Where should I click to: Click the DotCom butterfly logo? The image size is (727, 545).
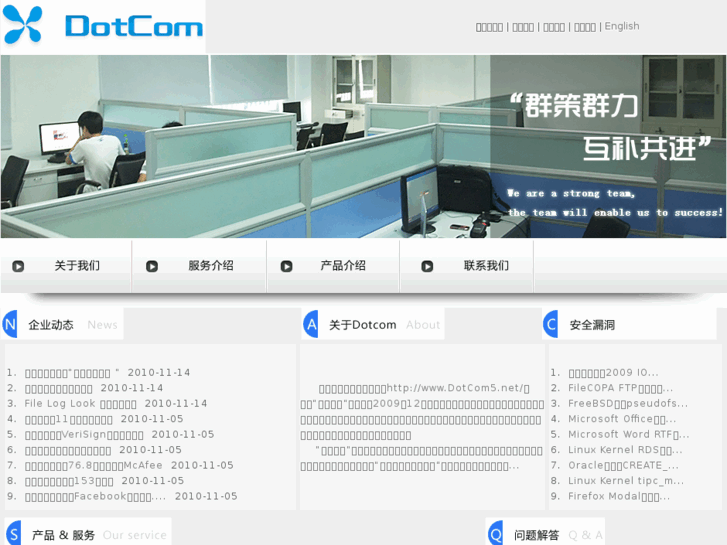pyautogui.click(x=22, y=25)
